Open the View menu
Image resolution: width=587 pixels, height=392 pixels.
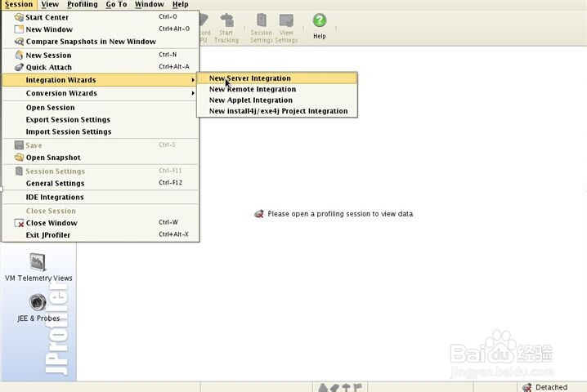click(50, 4)
